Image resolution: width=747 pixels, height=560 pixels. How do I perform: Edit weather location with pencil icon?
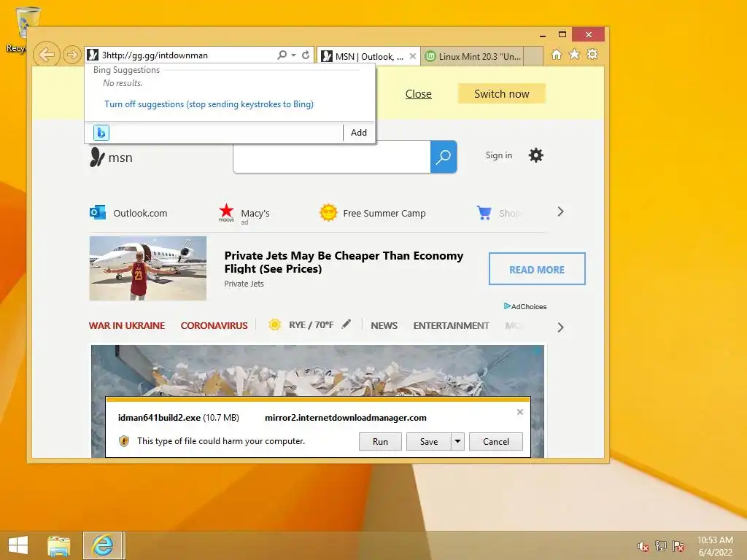(x=347, y=324)
